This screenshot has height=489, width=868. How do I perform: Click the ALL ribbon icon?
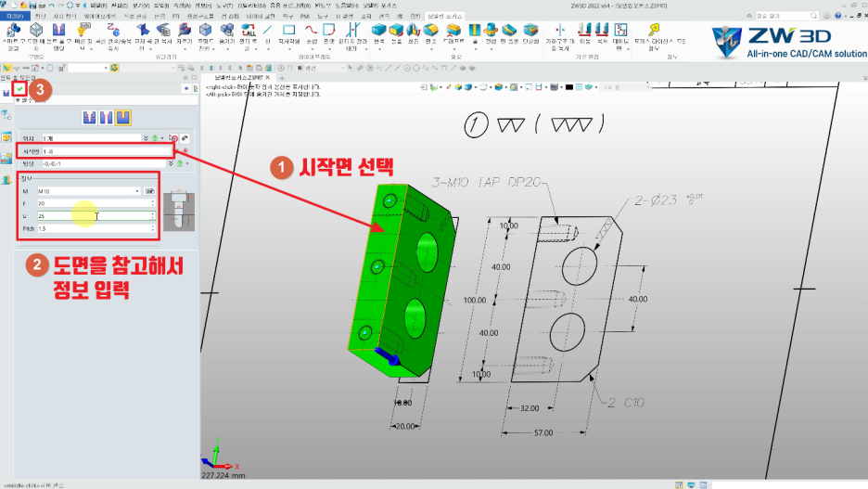(248, 30)
